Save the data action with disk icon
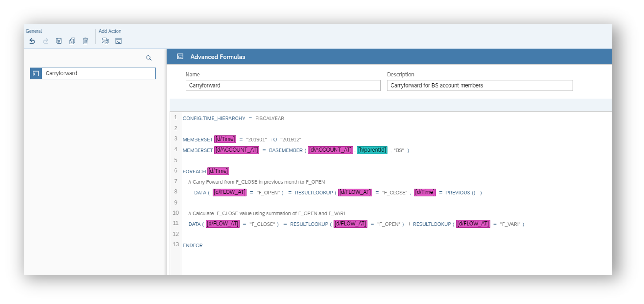 click(x=59, y=41)
